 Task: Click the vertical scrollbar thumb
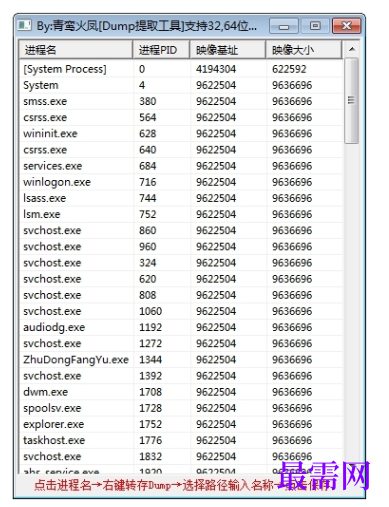pos(351,101)
